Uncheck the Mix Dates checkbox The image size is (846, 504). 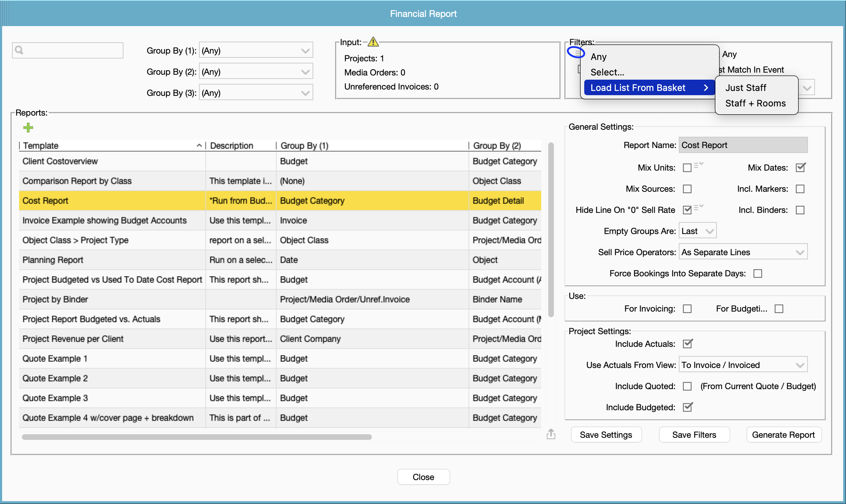pyautogui.click(x=800, y=168)
